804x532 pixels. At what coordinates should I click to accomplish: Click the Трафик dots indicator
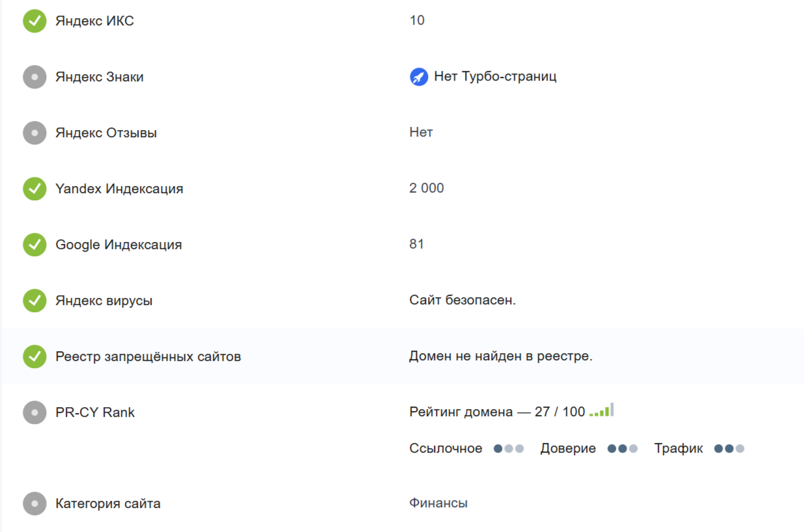click(729, 449)
